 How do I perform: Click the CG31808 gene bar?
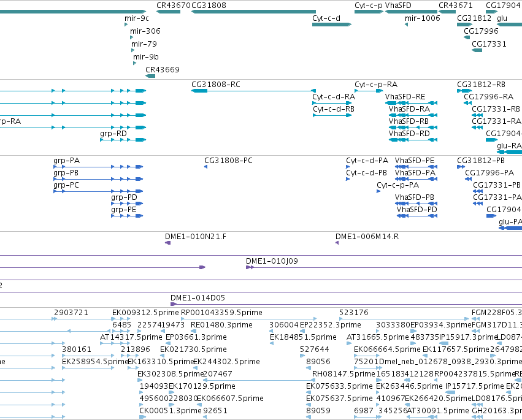253,12
